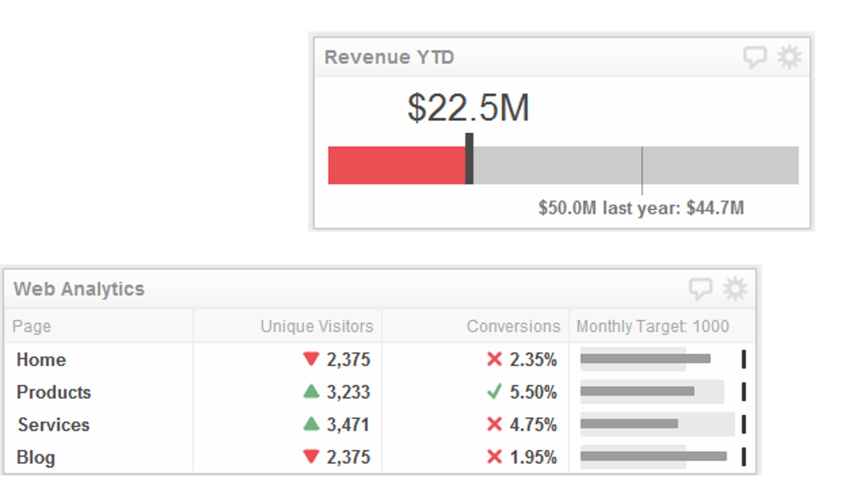Sort by Page column header
The height and width of the screenshot is (488, 868).
tap(32, 326)
